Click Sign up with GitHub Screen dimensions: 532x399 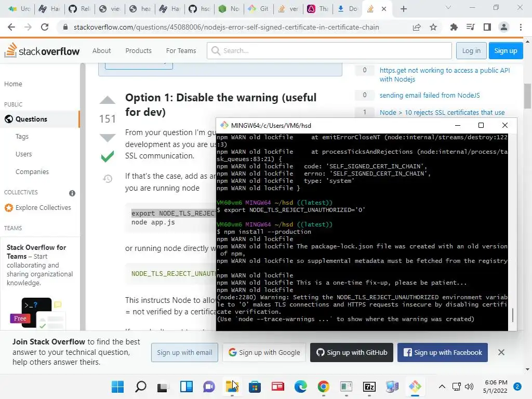[x=352, y=353]
